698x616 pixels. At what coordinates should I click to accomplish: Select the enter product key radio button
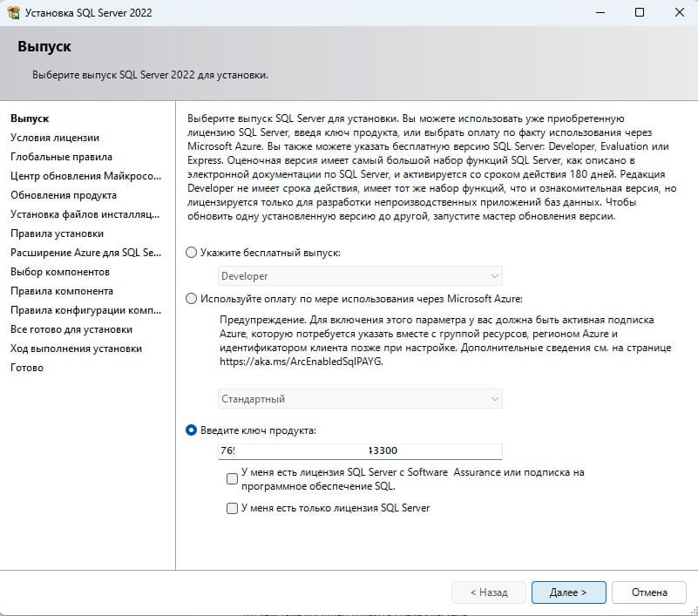point(191,430)
